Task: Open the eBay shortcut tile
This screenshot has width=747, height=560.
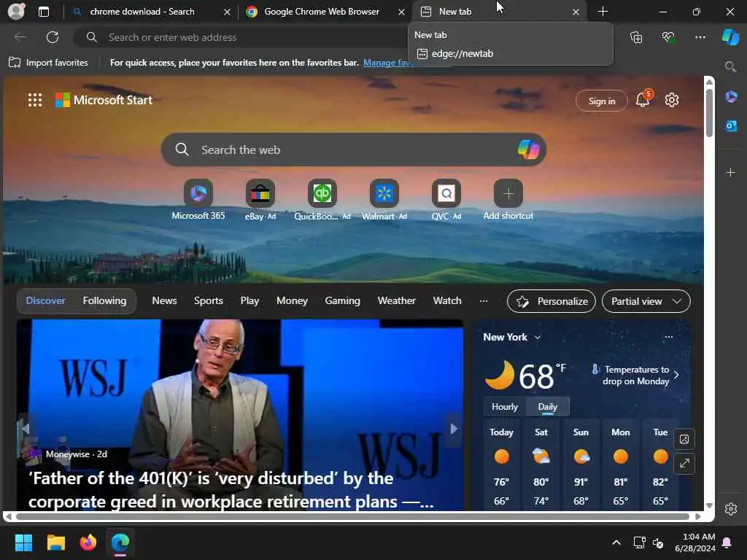Action: [x=260, y=200]
